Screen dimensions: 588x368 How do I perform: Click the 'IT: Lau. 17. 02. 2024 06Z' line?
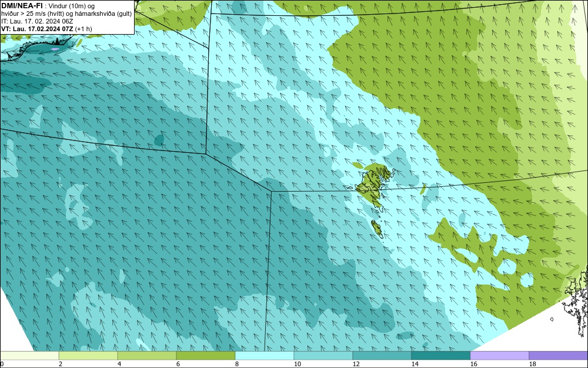pyautogui.click(x=37, y=21)
